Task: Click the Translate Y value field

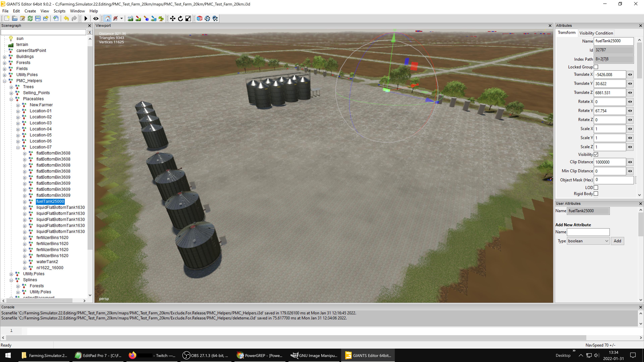Action: pyautogui.click(x=610, y=84)
